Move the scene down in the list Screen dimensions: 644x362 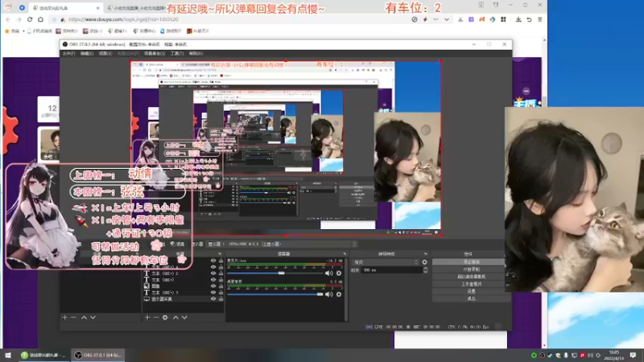click(93, 317)
